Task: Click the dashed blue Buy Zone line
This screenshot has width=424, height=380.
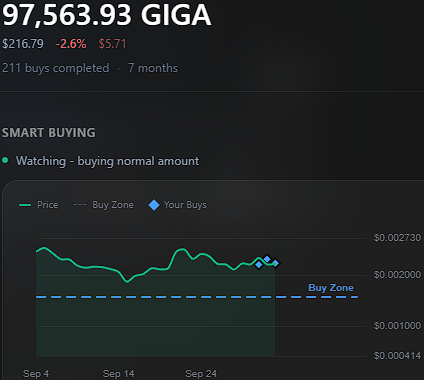Action: [x=197, y=297]
